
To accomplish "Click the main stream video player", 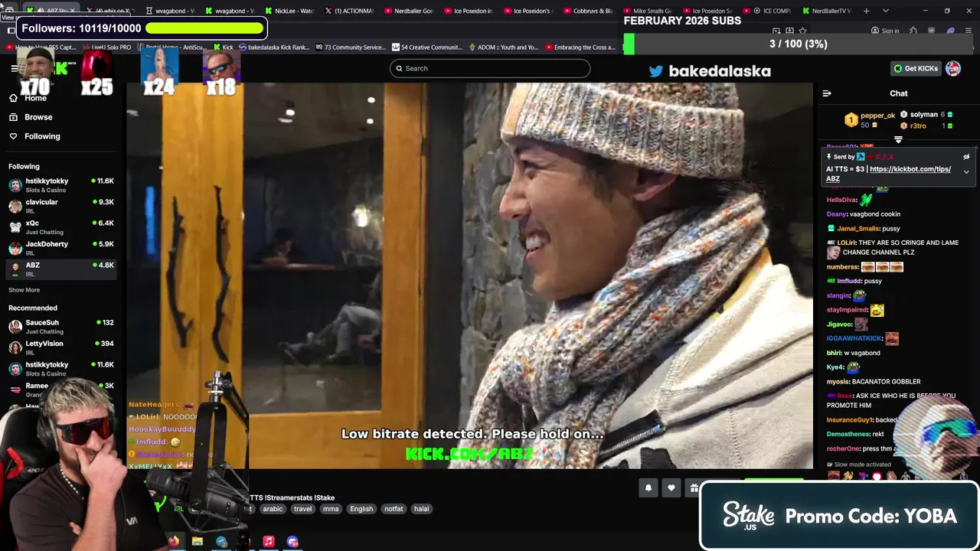I will pos(469,275).
